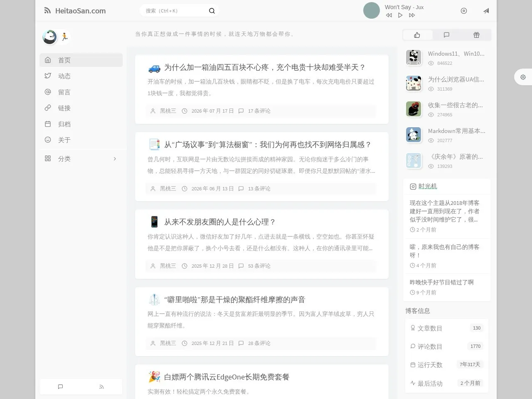The height and width of the screenshot is (399, 532).
Task: Go to 首页 in the sidebar
Action: (81, 60)
